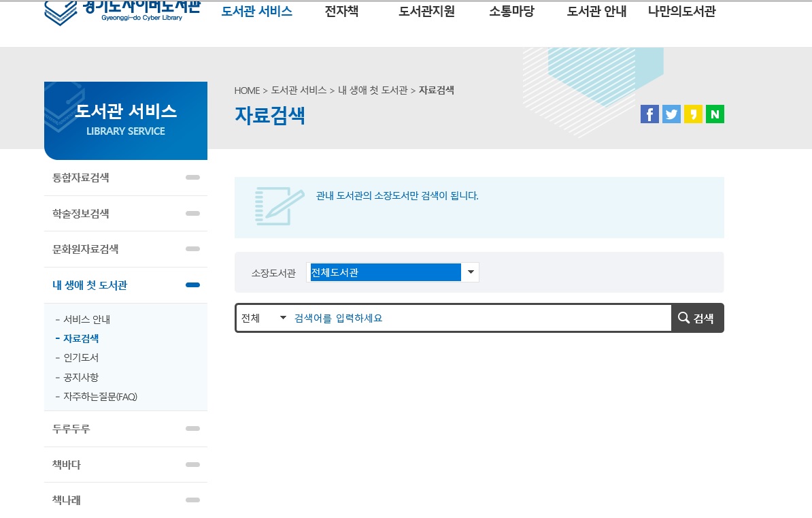The image size is (812, 518).
Task: Share page via Naver green N icon
Action: pos(715,114)
